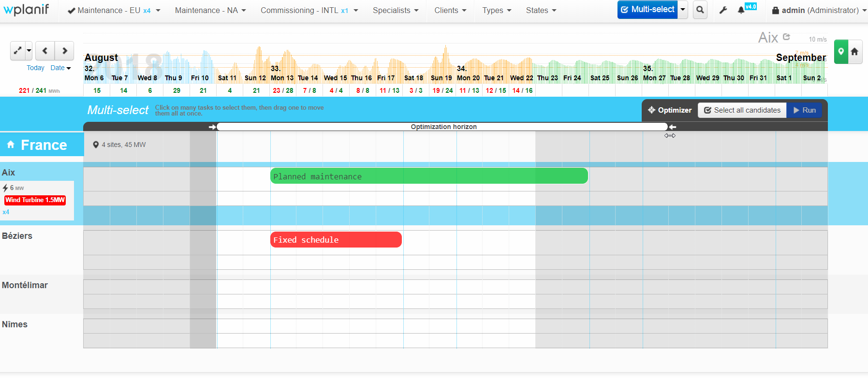868x380 pixels.
Task: Advance timeline with right chevron
Action: [64, 51]
